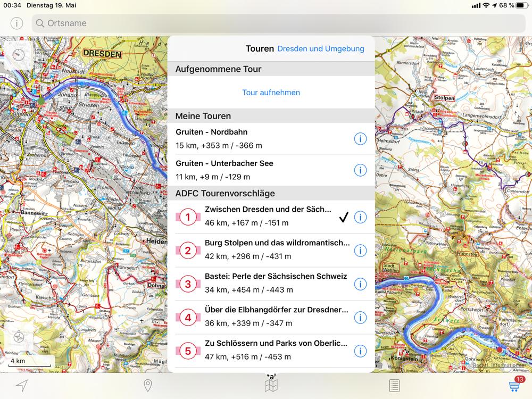
Task: Show info for tour 1 Zwischen Dresden
Action: click(x=360, y=217)
